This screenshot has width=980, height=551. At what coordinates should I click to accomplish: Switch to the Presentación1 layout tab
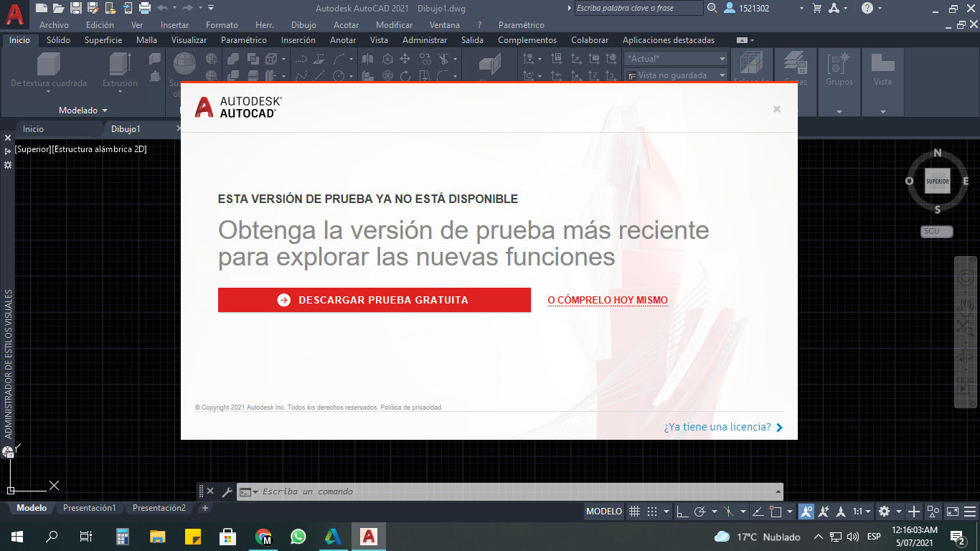tap(89, 507)
